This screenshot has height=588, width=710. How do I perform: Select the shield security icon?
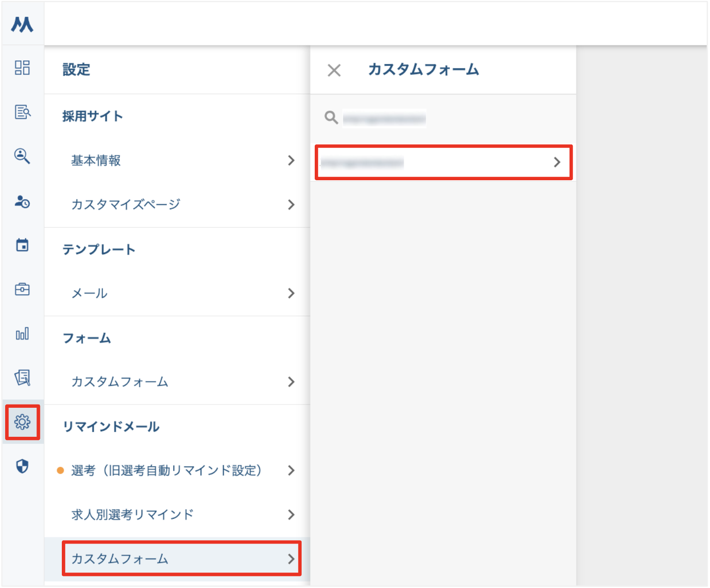(x=22, y=467)
